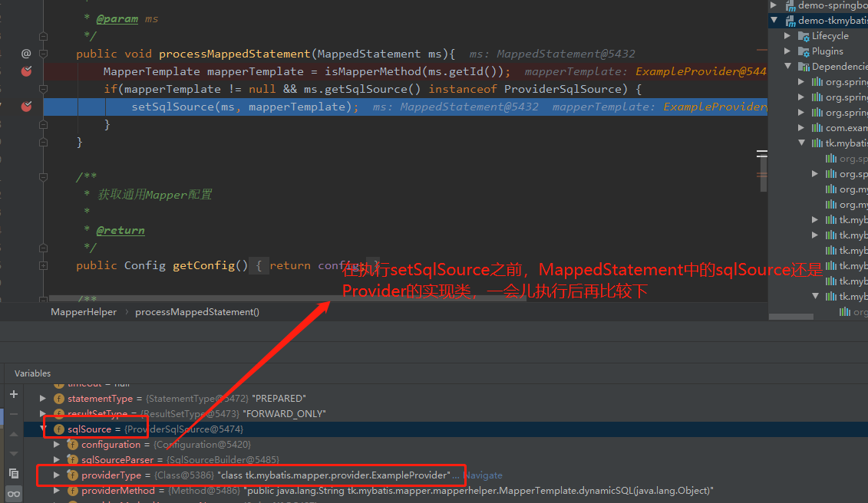Click MapperHelper in the breadcrumb bar
This screenshot has height=503, width=868.
click(84, 312)
